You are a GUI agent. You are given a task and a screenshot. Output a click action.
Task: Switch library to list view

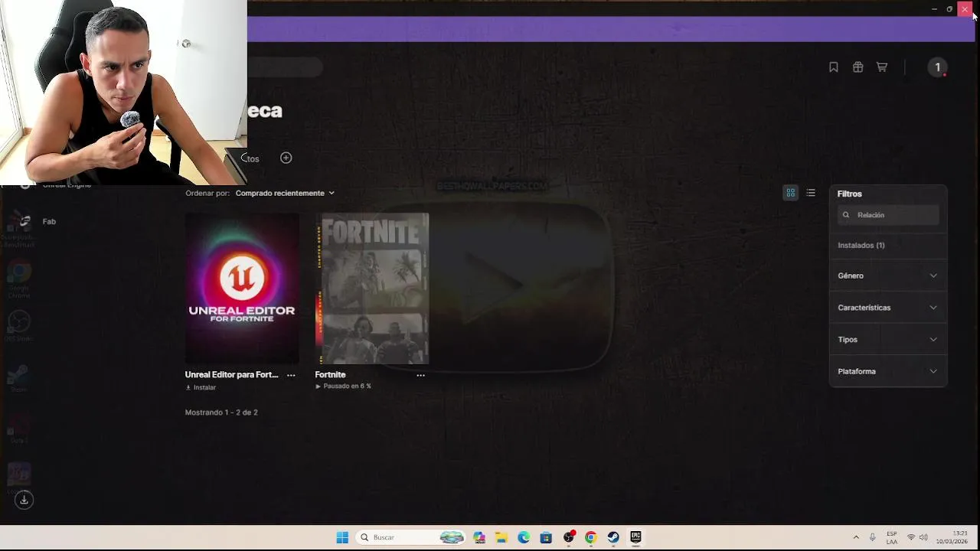(811, 193)
